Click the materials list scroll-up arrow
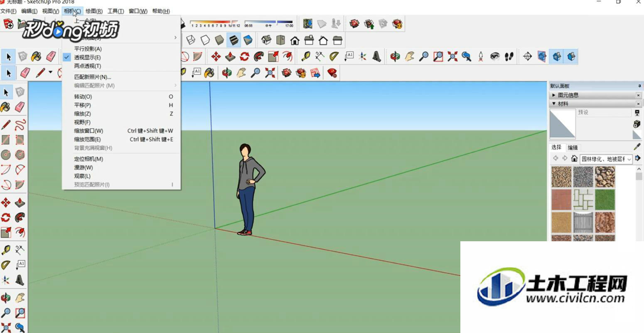This screenshot has height=333, width=644. (639, 169)
